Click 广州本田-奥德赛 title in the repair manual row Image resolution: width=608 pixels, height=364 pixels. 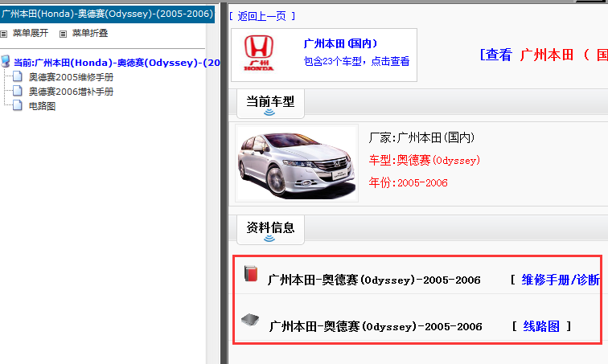pos(374,280)
